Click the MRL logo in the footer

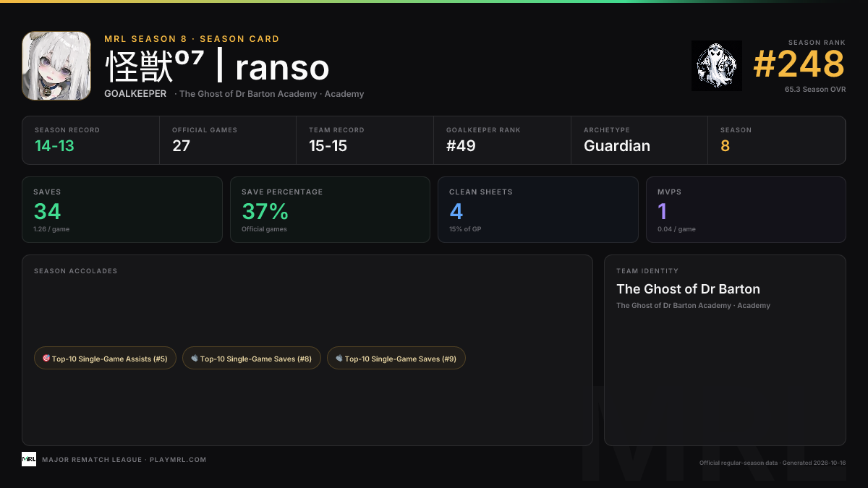coord(29,459)
